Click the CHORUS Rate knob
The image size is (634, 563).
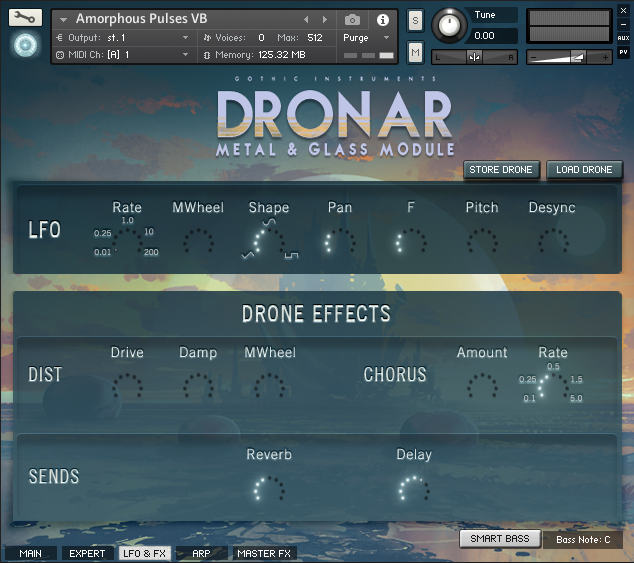pos(553,387)
